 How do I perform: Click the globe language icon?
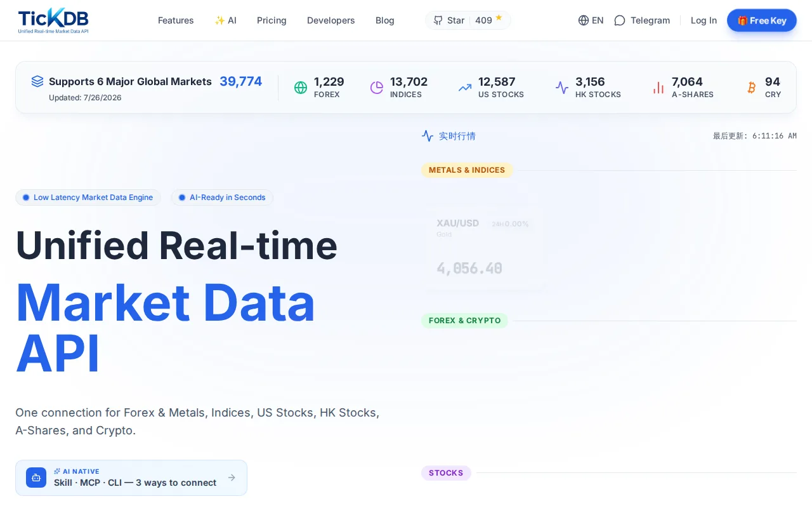pyautogui.click(x=584, y=20)
